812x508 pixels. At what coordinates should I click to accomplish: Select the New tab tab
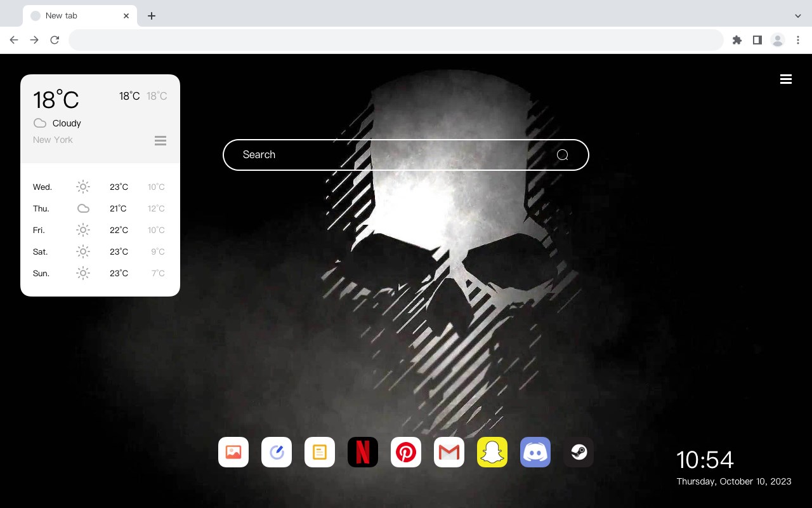point(80,16)
